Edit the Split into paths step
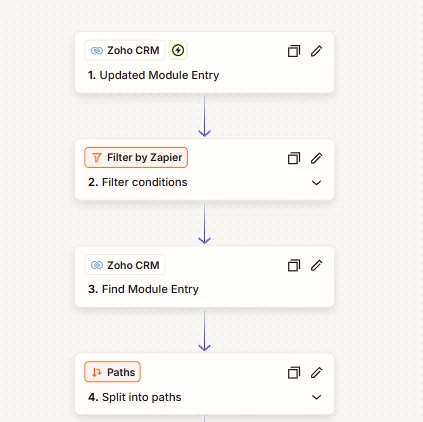 pyautogui.click(x=316, y=373)
